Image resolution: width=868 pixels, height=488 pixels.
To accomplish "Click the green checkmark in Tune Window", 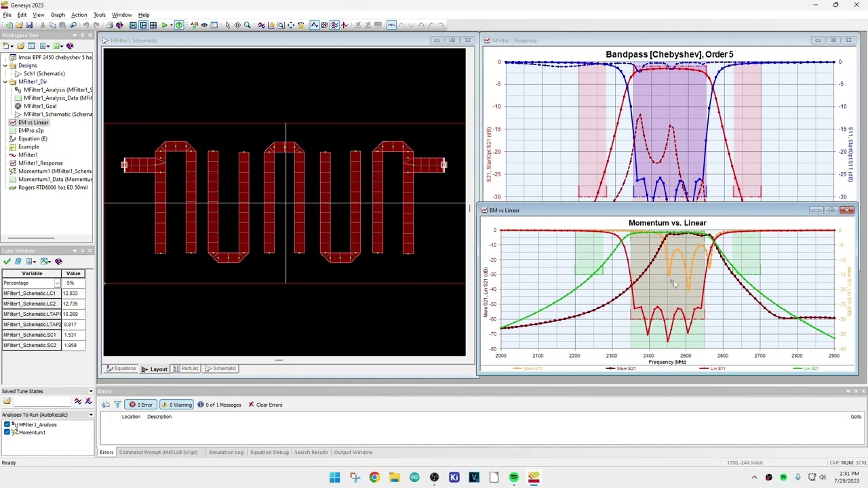I will tap(7, 262).
